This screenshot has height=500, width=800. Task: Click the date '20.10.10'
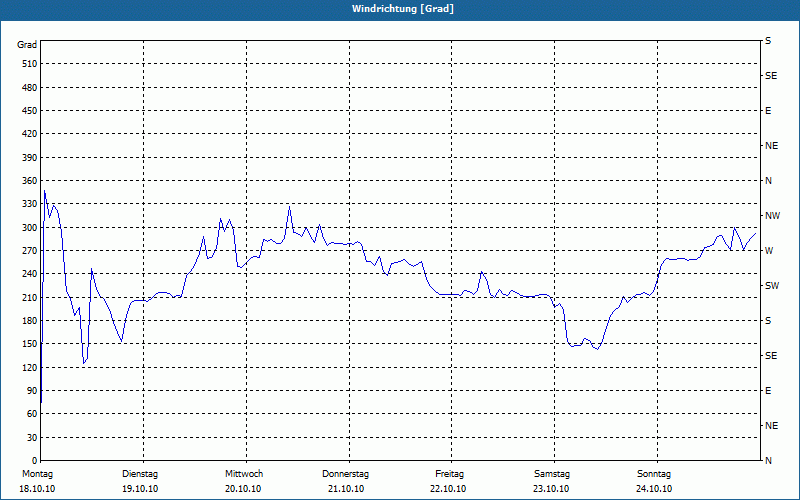(x=243, y=489)
